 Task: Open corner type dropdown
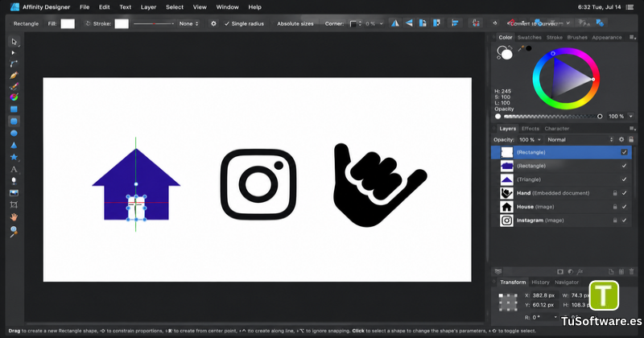click(x=356, y=24)
